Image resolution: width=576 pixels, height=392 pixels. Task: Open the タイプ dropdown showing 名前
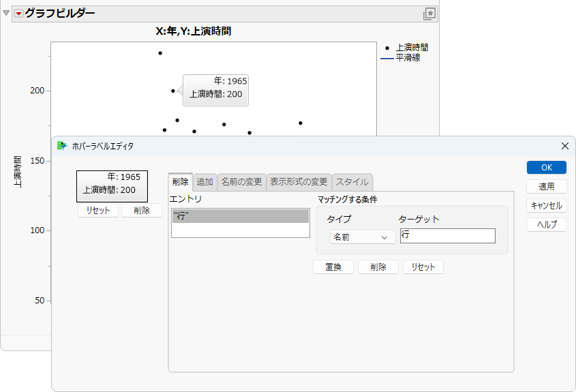363,237
